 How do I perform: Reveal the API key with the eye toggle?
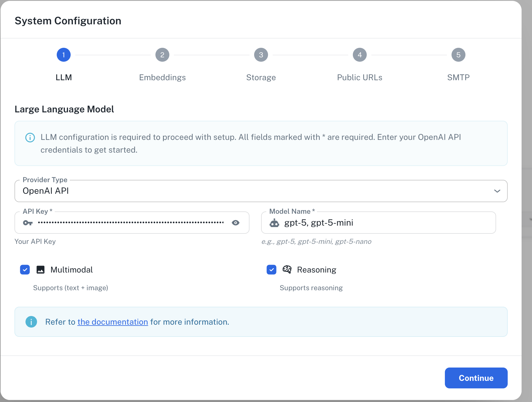pyautogui.click(x=235, y=223)
